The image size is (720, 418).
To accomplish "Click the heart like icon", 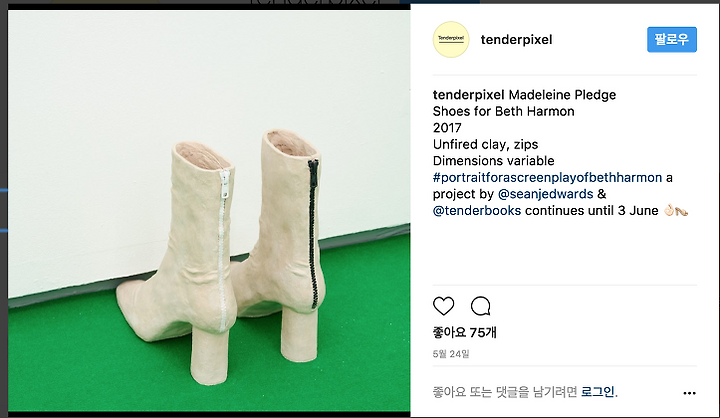I will [444, 306].
